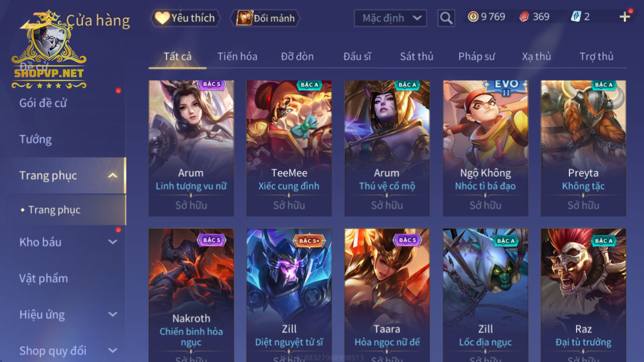Screen dimensions: 644x362
Task: Open the Mặc định sort dropdown
Action: tap(390, 18)
